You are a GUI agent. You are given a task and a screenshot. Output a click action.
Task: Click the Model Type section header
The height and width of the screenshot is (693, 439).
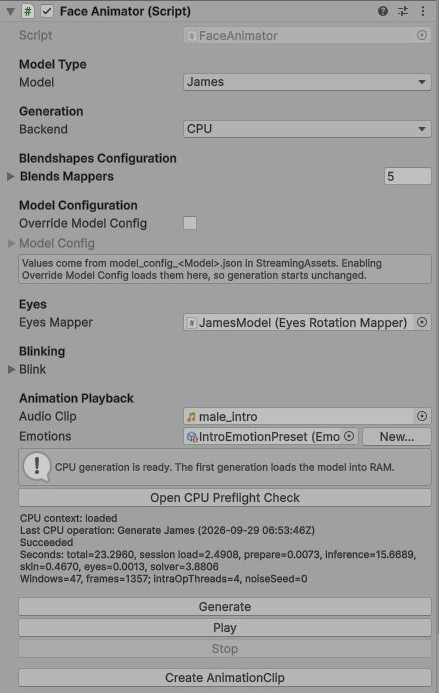(53, 65)
